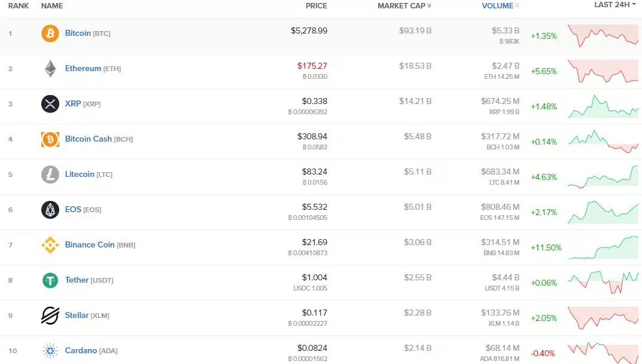Viewport: 642px width, 364px height.
Task: Open the Ethereum [ETH] coin link
Action: (93, 68)
